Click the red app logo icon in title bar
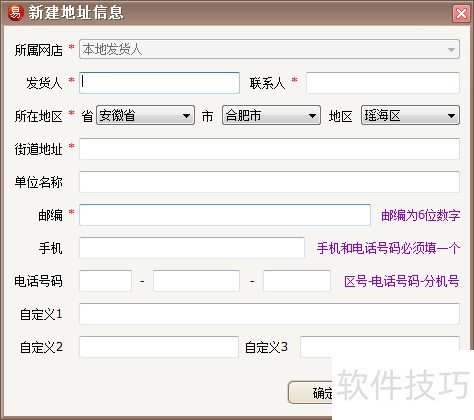Viewport: 474px width, 420px height. [x=15, y=13]
